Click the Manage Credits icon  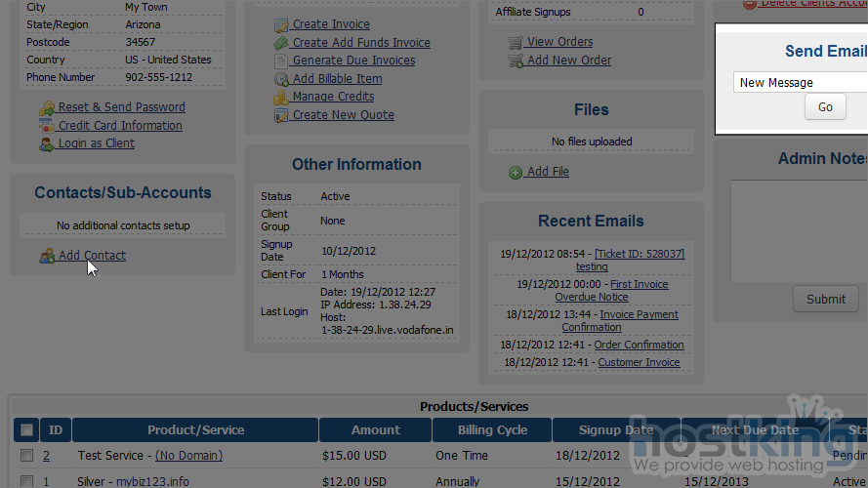tap(281, 98)
